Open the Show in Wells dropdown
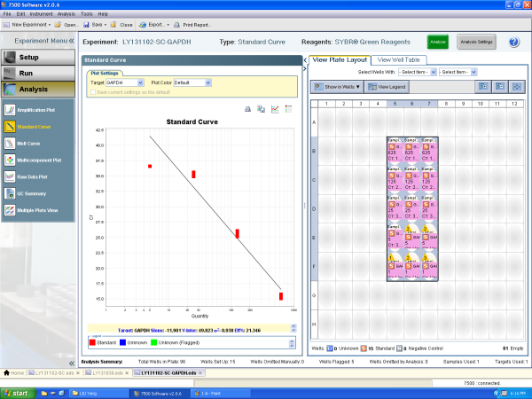Screen dimensions: 532x399 click(x=337, y=87)
